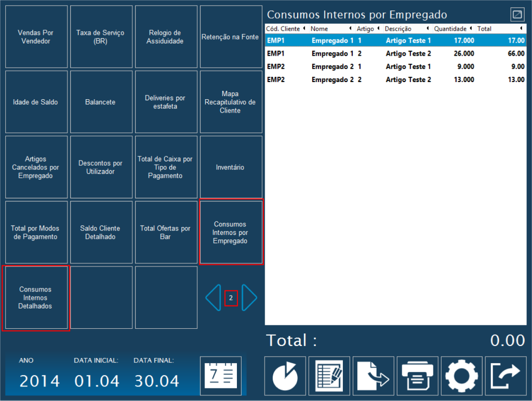Click the exit arrow icon

506,376
